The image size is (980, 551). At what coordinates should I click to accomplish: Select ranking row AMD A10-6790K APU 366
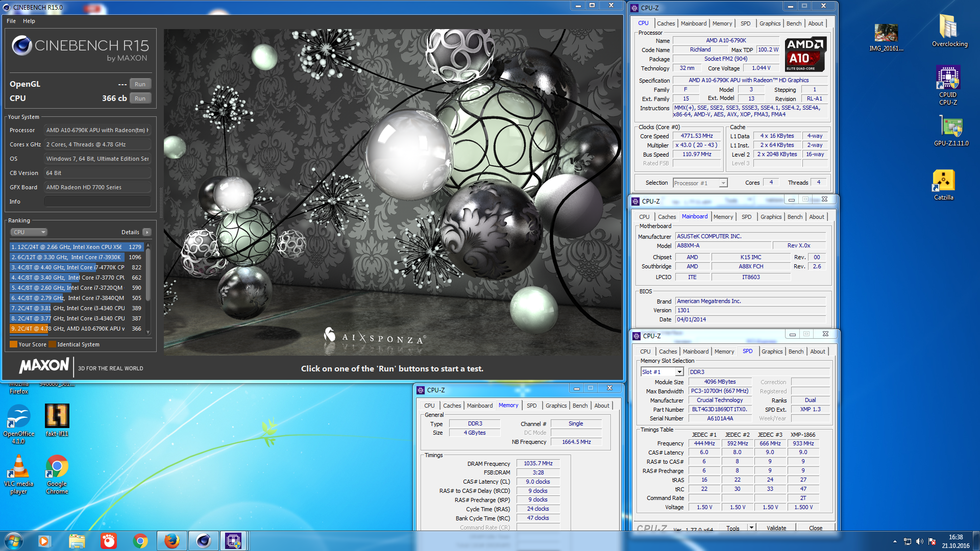click(x=77, y=329)
